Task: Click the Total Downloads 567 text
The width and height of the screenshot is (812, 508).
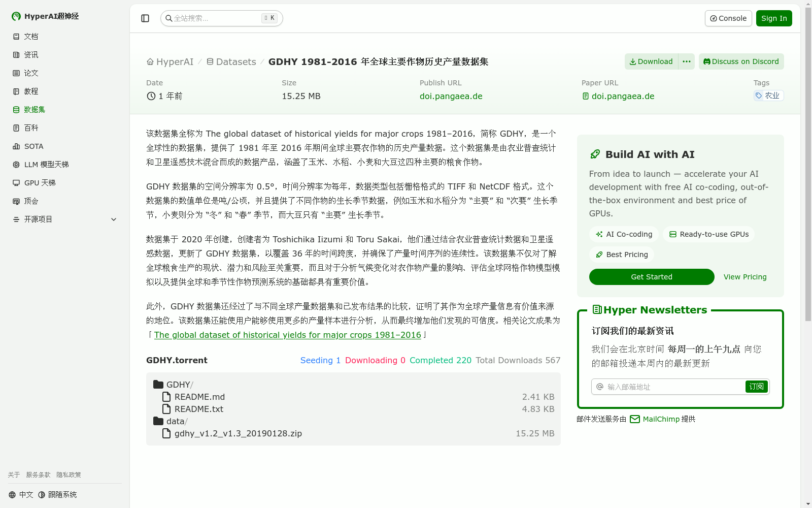Action: pyautogui.click(x=518, y=360)
